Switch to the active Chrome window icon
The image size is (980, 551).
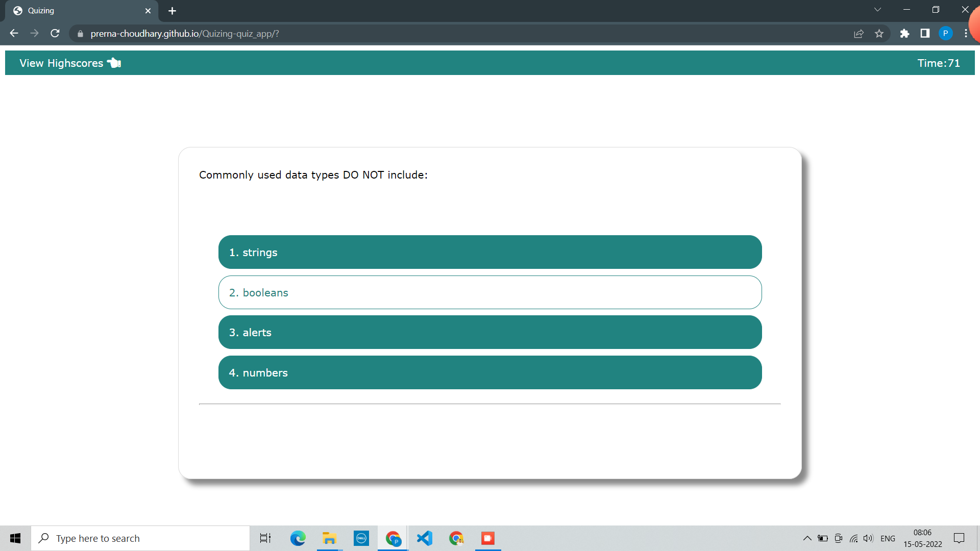pos(393,538)
